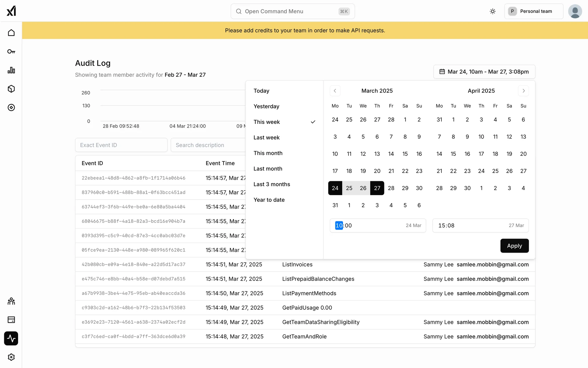This screenshot has width=588, height=368.
Task: Open the date range picker button
Action: [484, 72]
